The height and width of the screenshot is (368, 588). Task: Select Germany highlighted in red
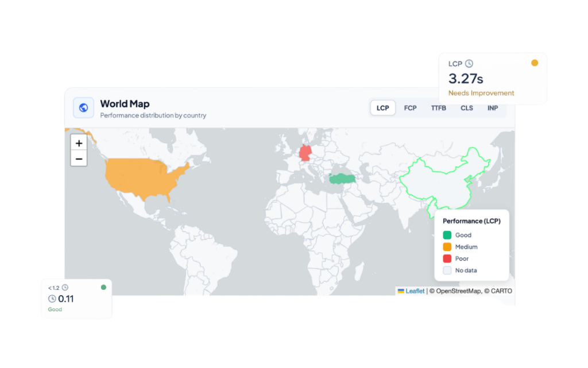tap(307, 153)
